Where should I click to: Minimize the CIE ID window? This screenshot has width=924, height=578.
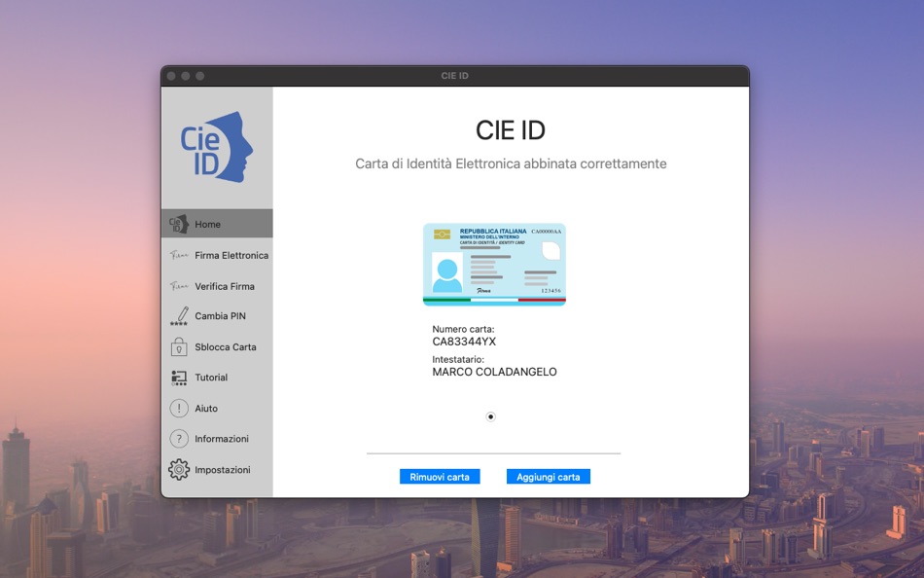coord(186,76)
